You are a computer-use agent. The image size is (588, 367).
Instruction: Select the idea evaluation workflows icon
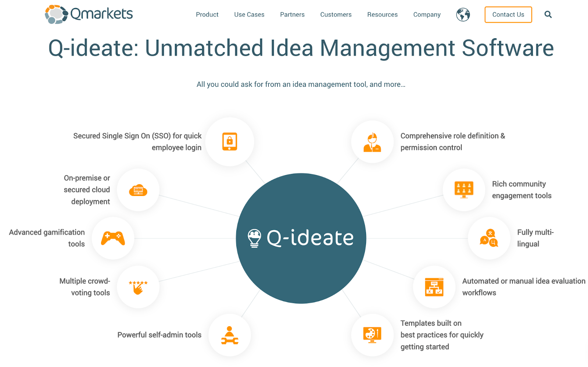[434, 287]
